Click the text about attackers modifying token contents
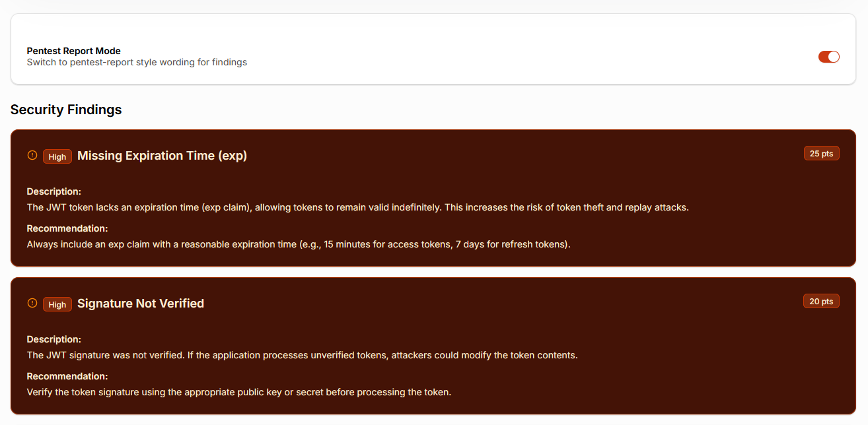This screenshot has width=868, height=425. point(302,355)
